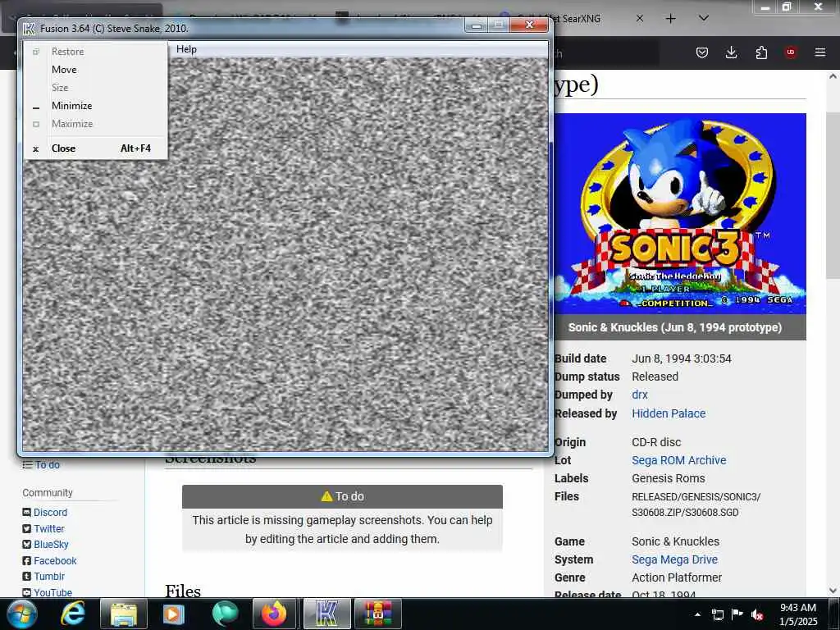This screenshot has height=630, width=840.
Task: Follow the Hidden Palace link
Action: coord(669,413)
